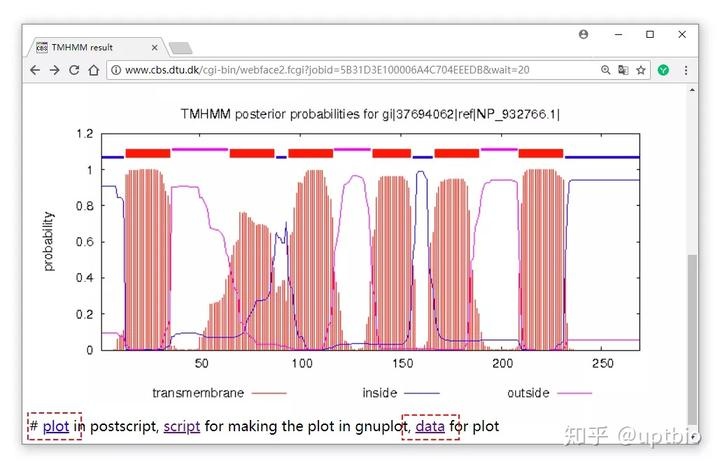Image resolution: width=720 pixels, height=469 pixels.
Task: View site information icon in address bar
Action: [116, 70]
